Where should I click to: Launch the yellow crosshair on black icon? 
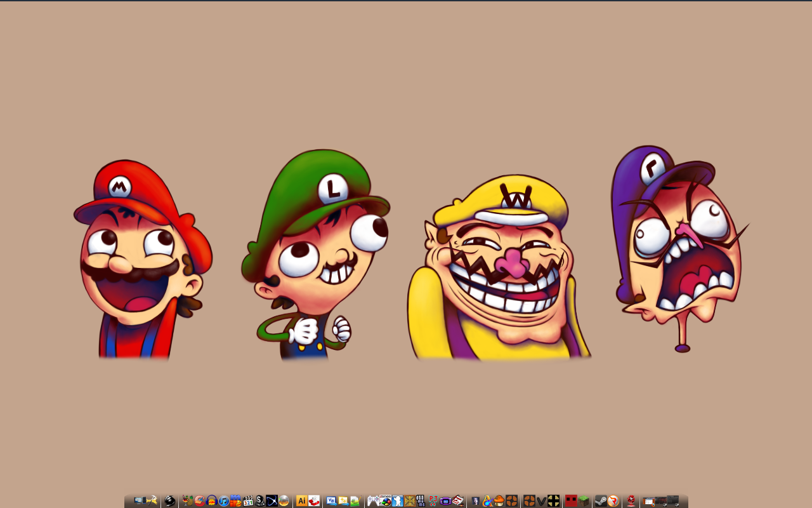[553, 500]
